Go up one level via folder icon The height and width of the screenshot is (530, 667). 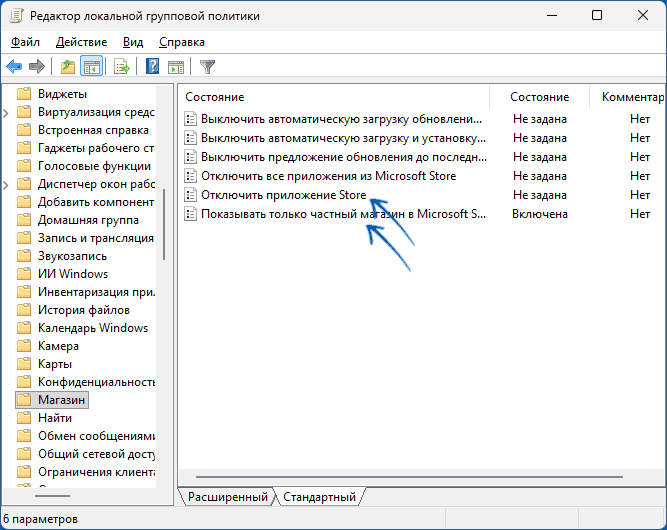point(68,67)
